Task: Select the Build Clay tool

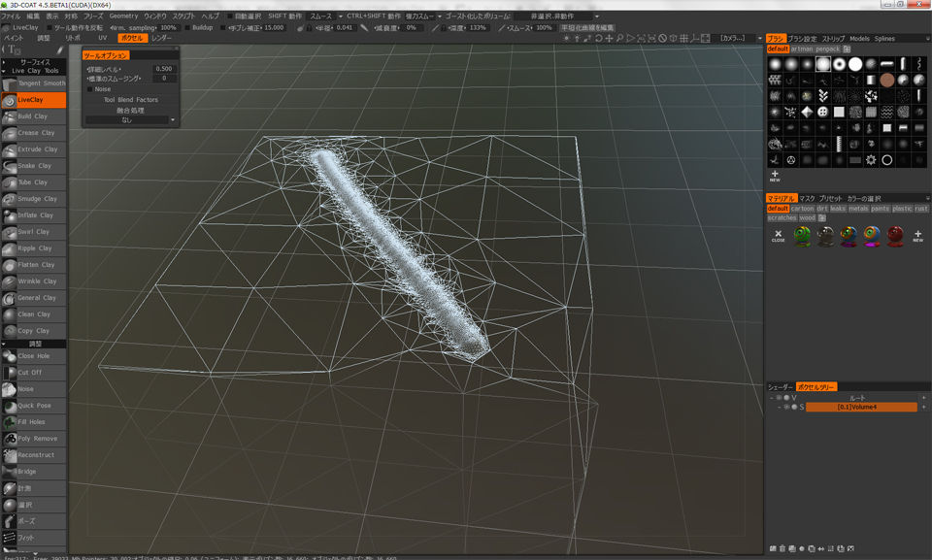Action: point(34,116)
